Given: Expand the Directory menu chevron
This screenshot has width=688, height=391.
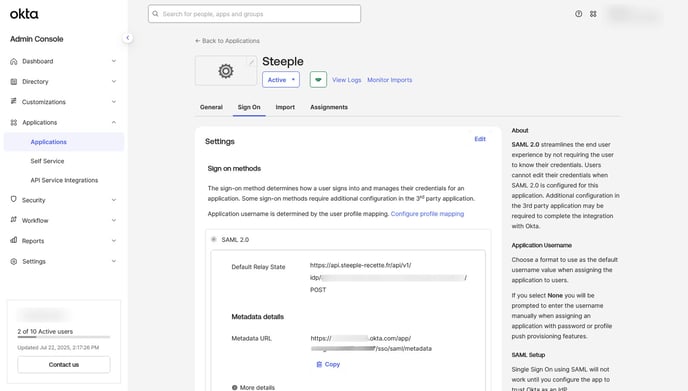Looking at the screenshot, I should click(x=114, y=81).
